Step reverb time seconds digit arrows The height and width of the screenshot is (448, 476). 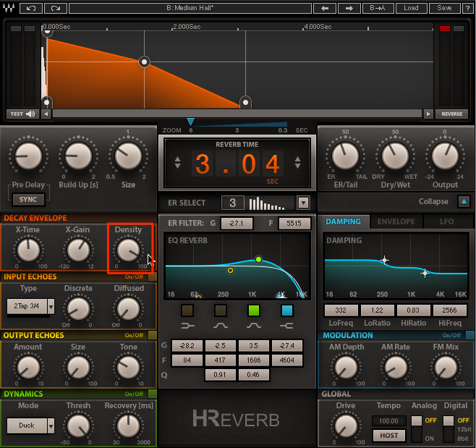tap(177, 163)
